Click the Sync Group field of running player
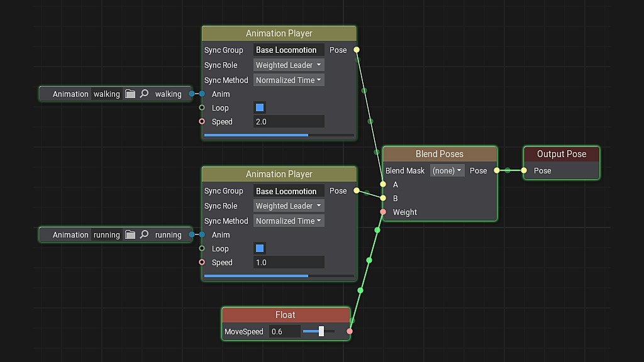Image resolution: width=644 pixels, height=362 pixels. pos(289,190)
